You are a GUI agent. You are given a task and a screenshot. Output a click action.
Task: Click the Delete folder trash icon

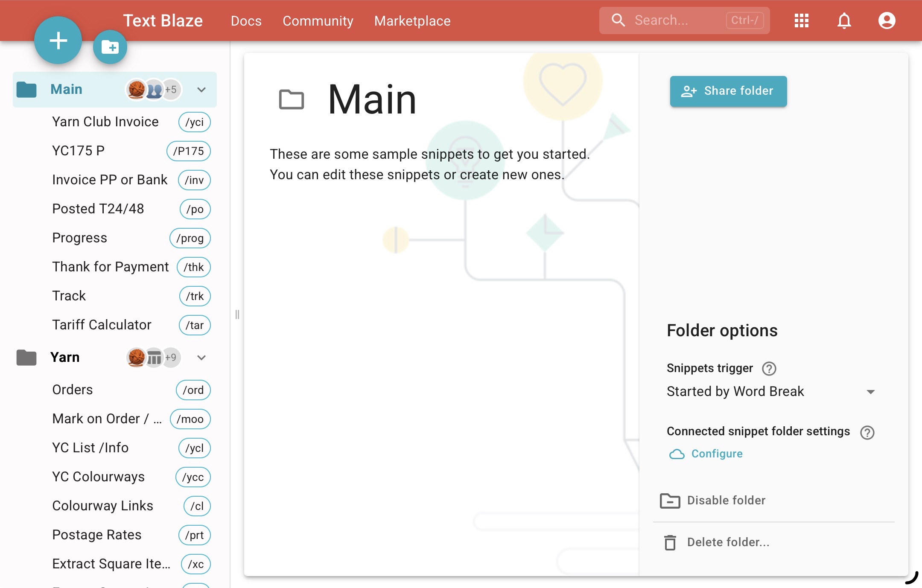pos(670,542)
